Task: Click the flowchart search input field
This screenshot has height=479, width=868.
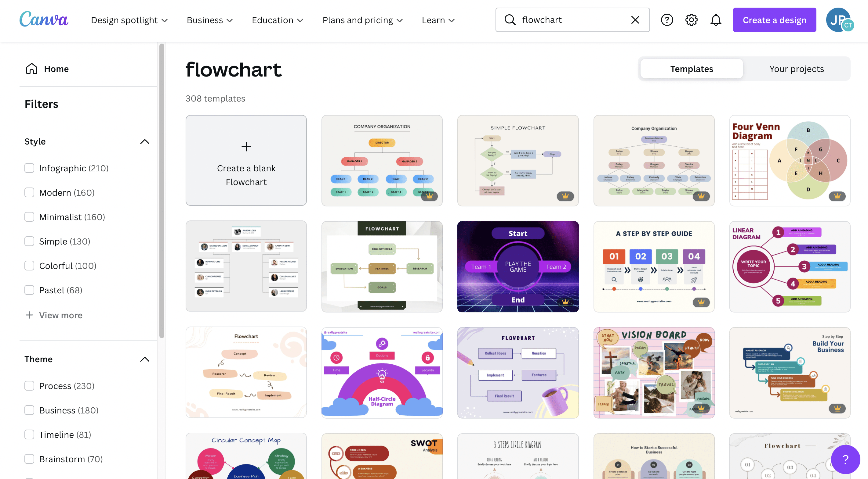Action: pos(572,20)
